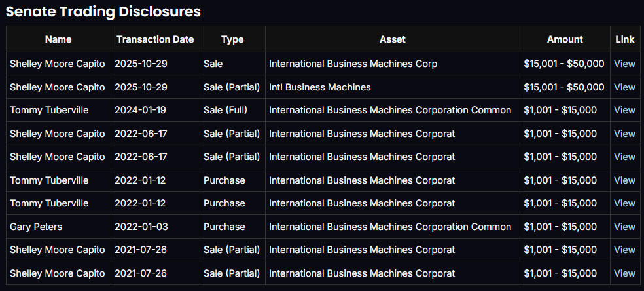Click the 2024-01-19 transaction date cell
This screenshot has width=644, height=291.
click(x=141, y=110)
